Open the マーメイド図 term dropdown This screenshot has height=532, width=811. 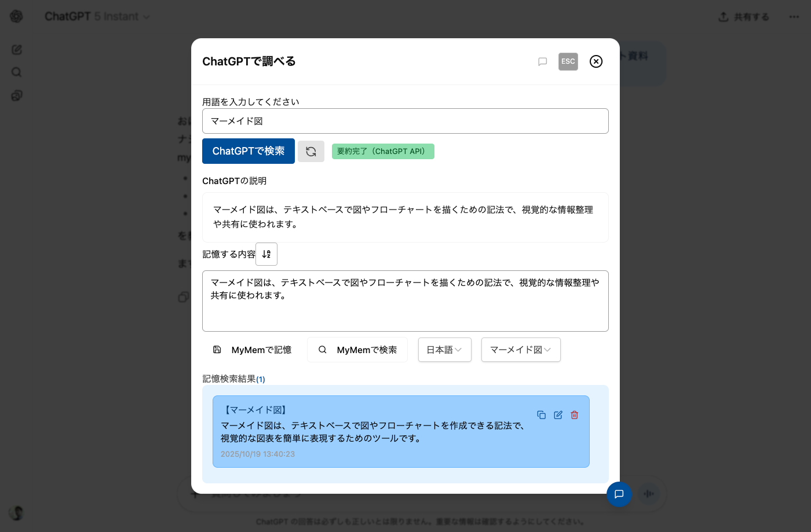[520, 350]
